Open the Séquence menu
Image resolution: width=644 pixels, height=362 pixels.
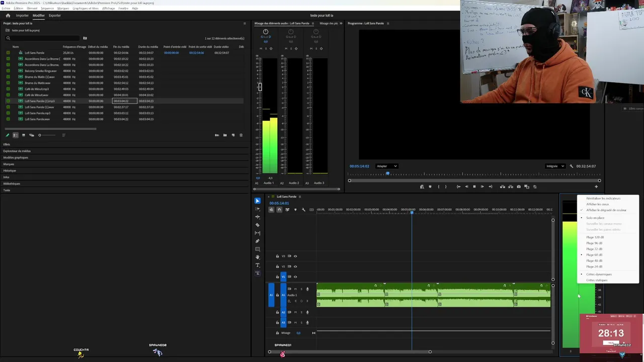pos(47,9)
